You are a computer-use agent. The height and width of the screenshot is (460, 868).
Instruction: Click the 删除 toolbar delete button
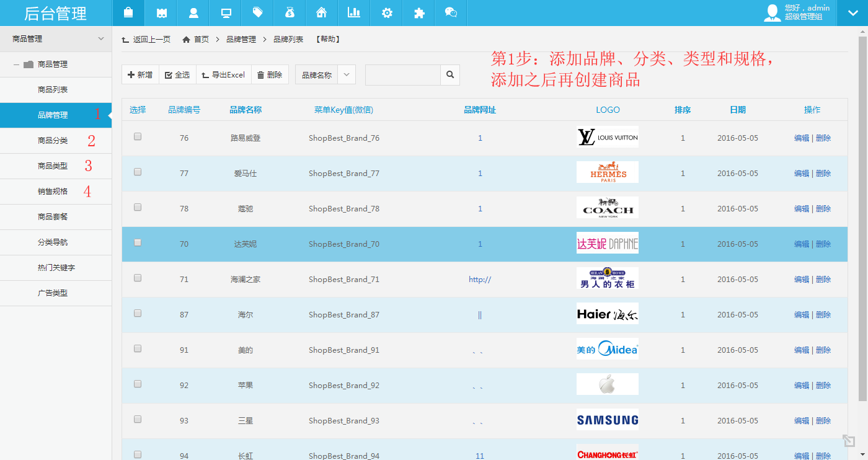tap(270, 74)
